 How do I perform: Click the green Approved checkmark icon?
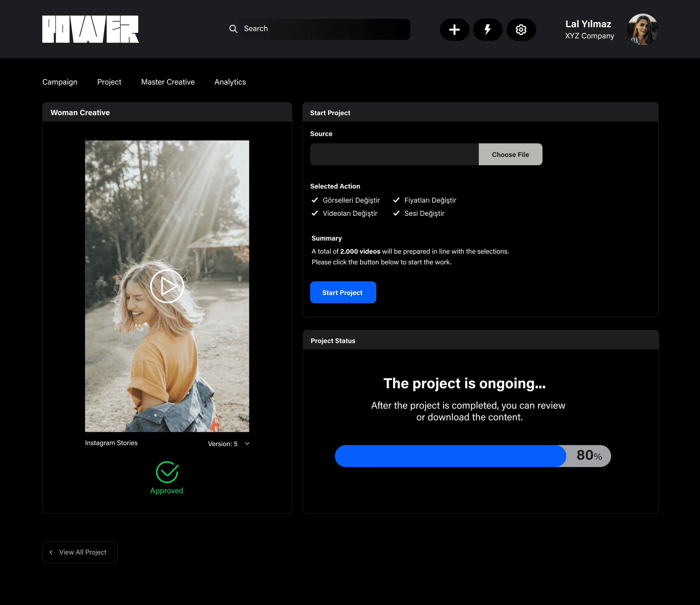click(167, 472)
